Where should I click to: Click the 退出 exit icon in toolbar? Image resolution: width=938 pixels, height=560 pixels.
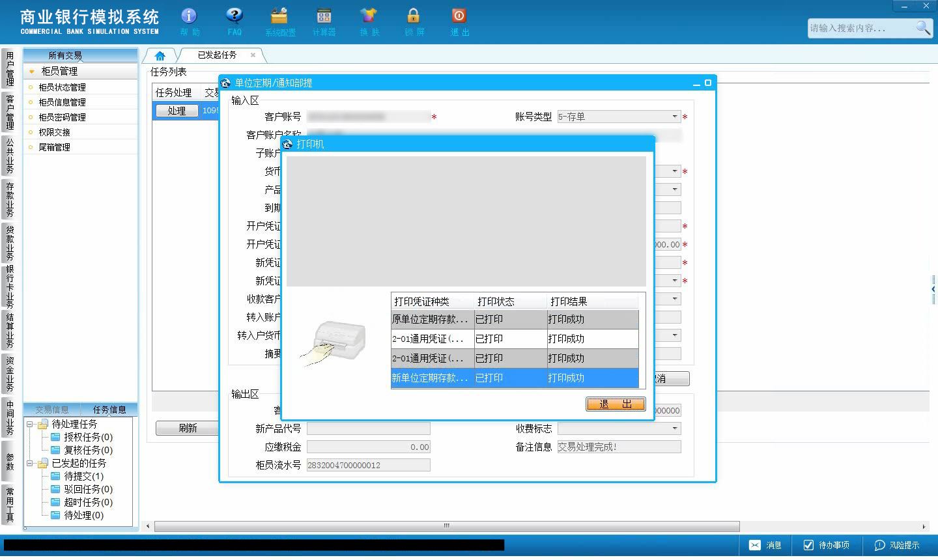coord(459,21)
